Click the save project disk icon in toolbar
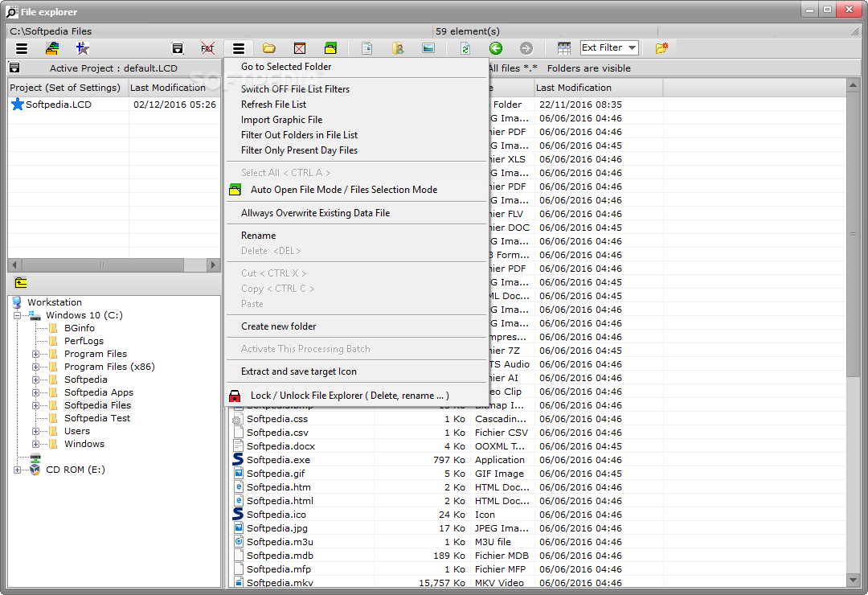 [x=177, y=48]
